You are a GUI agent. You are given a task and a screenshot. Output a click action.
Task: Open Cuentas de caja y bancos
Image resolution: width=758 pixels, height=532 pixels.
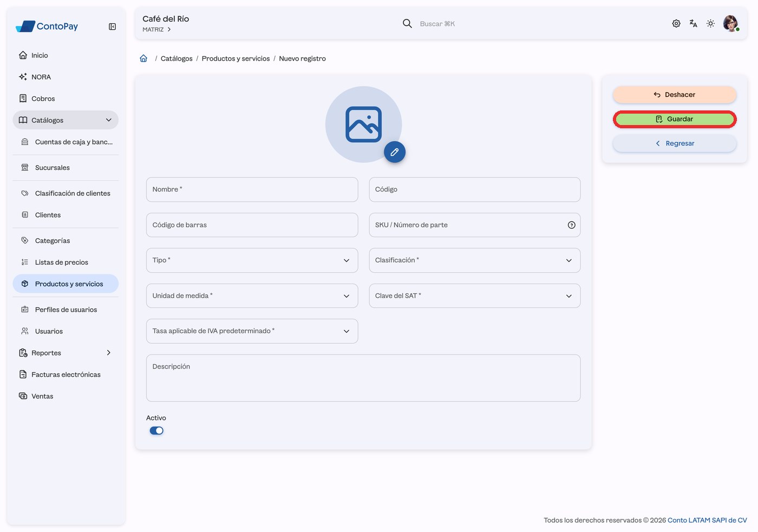pos(66,142)
